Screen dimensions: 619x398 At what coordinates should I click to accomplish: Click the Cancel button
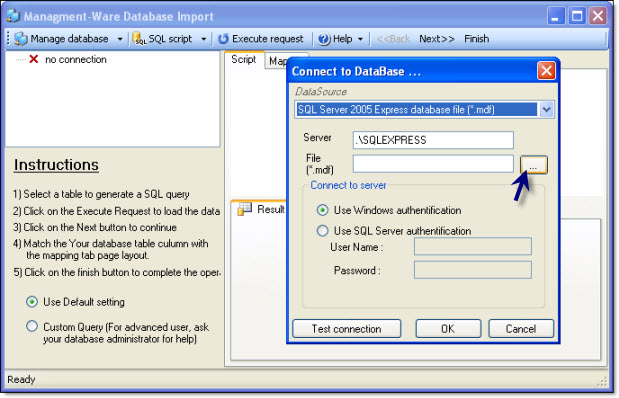click(x=521, y=329)
